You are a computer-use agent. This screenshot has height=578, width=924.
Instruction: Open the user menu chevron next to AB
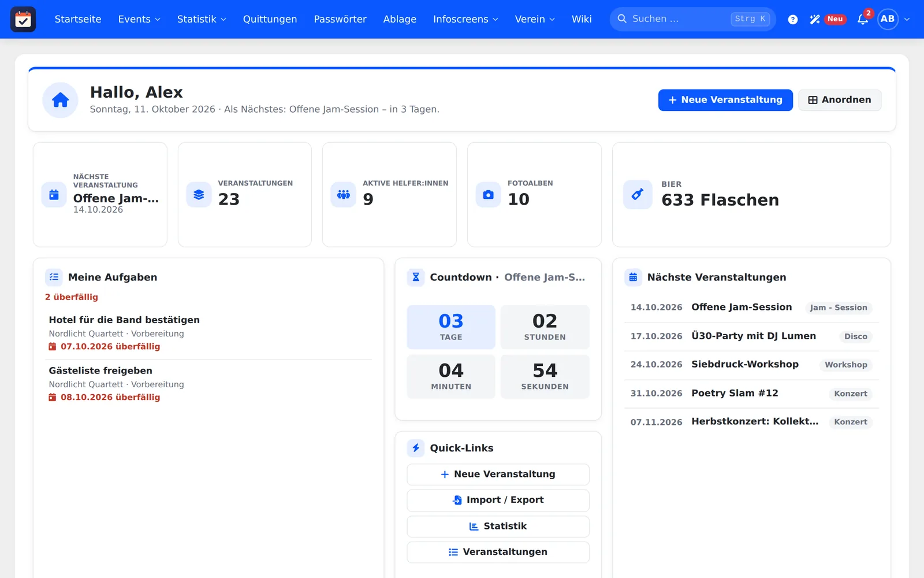click(907, 19)
